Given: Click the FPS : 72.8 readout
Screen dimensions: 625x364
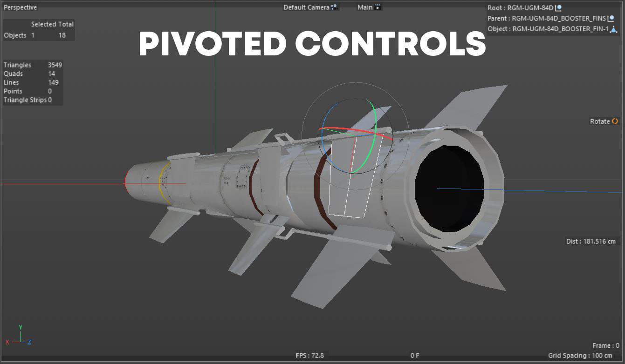Looking at the screenshot, I should (309, 355).
